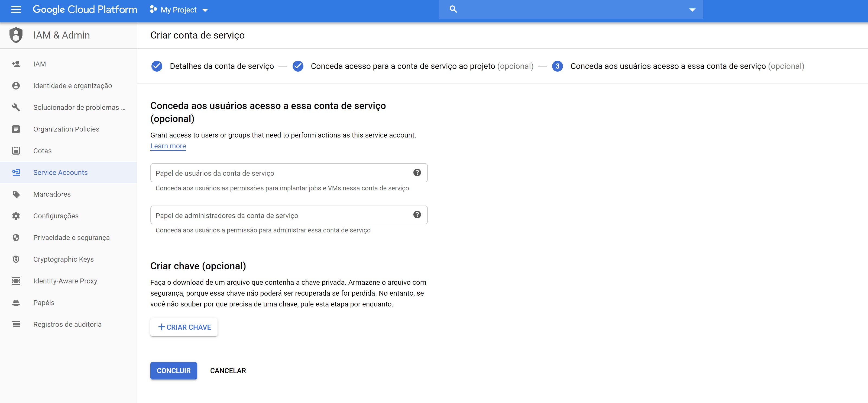Click the Privacidade e segurança shield icon

(x=16, y=237)
